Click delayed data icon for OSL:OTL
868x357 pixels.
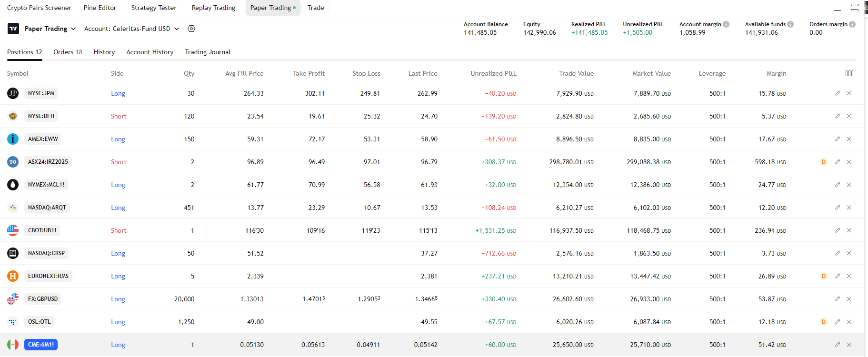point(824,322)
